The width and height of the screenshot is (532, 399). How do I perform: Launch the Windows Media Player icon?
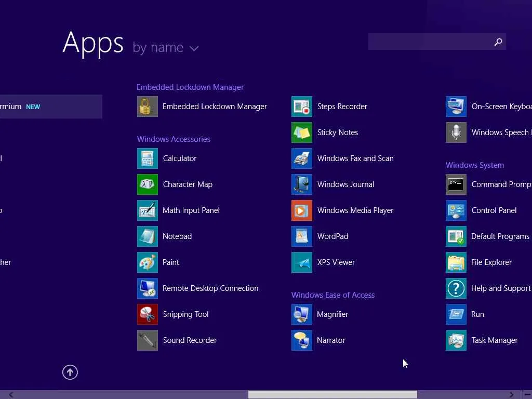tap(302, 210)
